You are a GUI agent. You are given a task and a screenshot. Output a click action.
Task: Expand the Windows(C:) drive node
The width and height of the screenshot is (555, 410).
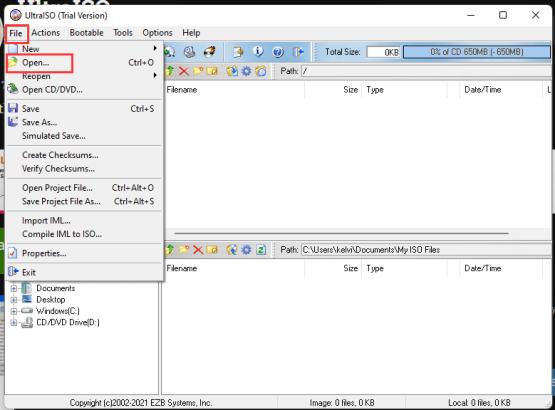click(x=13, y=311)
